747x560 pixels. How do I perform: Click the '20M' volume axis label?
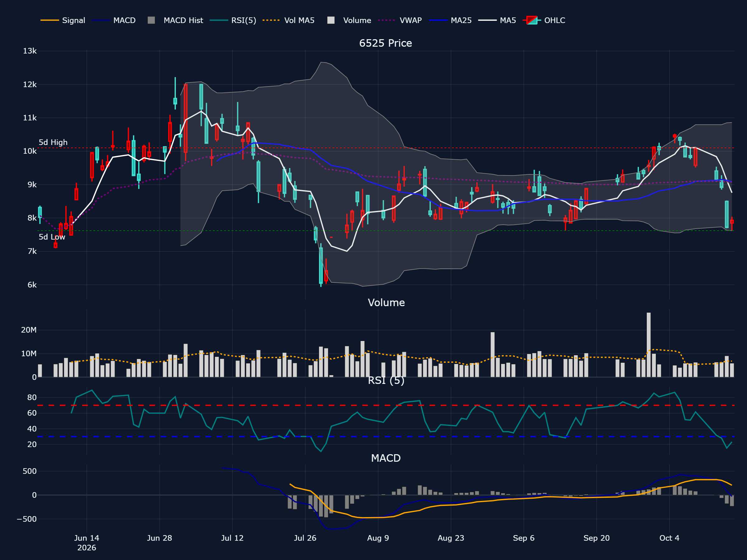pyautogui.click(x=29, y=330)
